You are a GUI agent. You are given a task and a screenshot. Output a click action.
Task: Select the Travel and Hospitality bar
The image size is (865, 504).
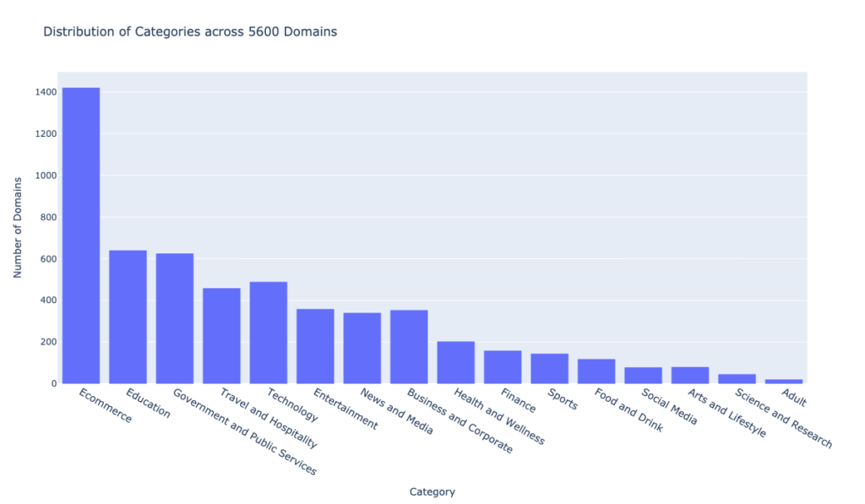[221, 336]
